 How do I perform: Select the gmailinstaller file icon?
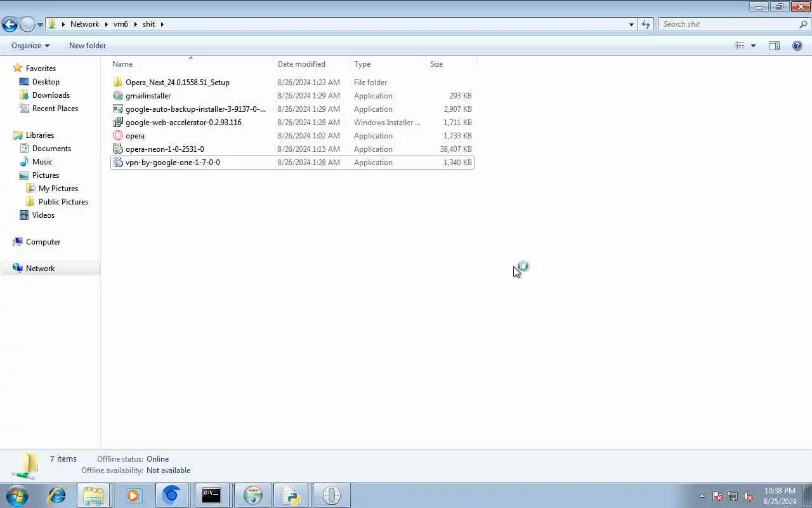coord(117,96)
